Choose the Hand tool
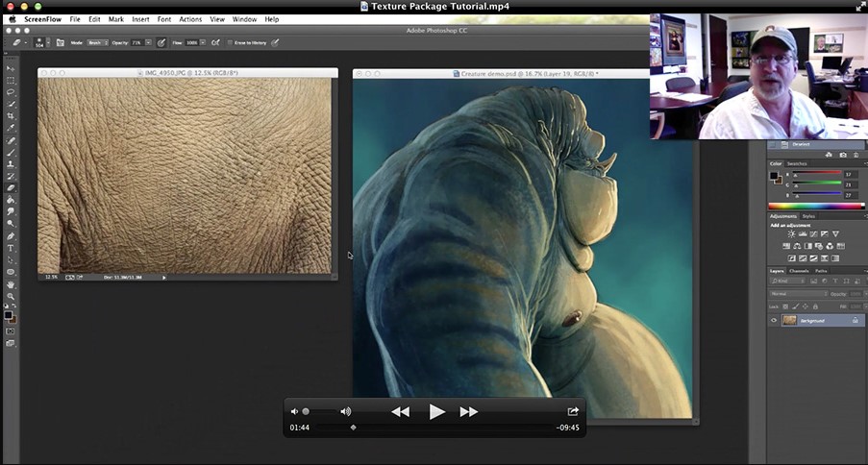Viewport: 868px width, 465px height. [11, 284]
